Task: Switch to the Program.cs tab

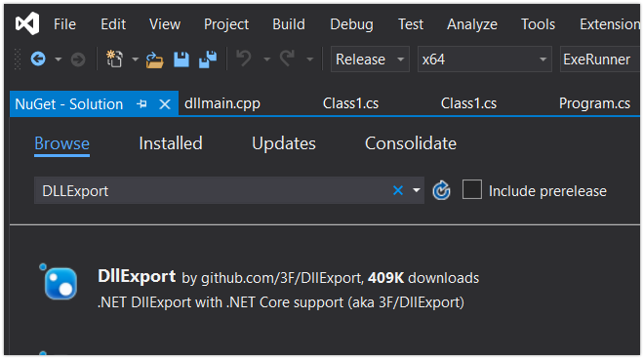Action: coord(594,103)
